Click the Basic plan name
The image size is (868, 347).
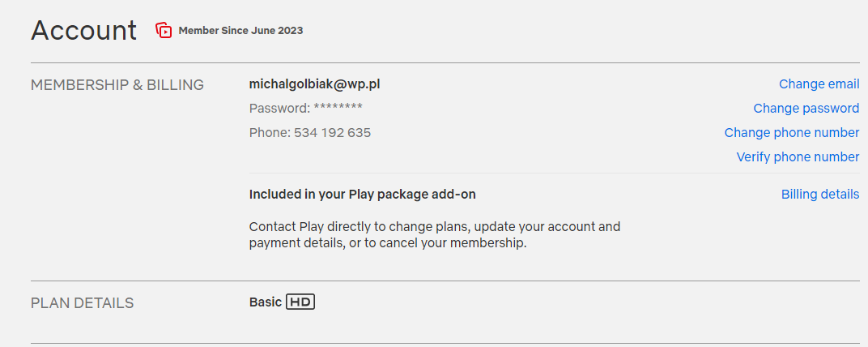(265, 302)
